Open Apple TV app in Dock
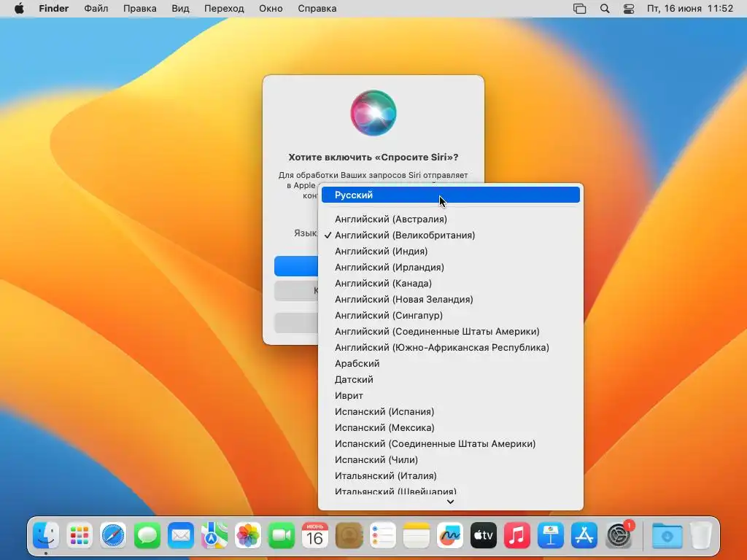 click(484, 536)
